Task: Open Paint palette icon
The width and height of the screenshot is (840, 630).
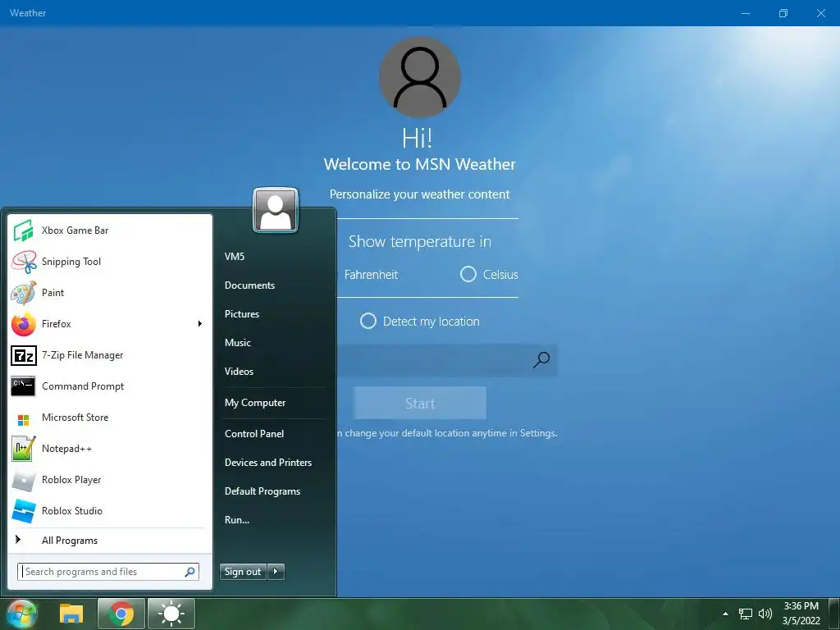Action: tap(23, 293)
